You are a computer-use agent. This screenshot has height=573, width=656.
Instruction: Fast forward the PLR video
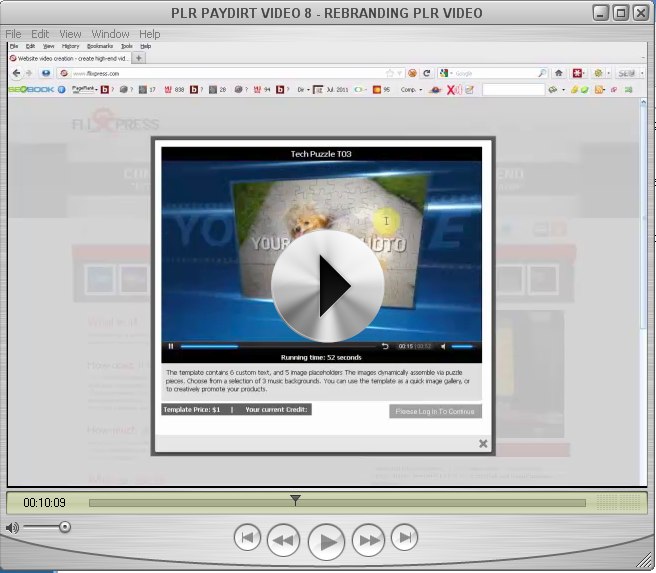click(368, 540)
